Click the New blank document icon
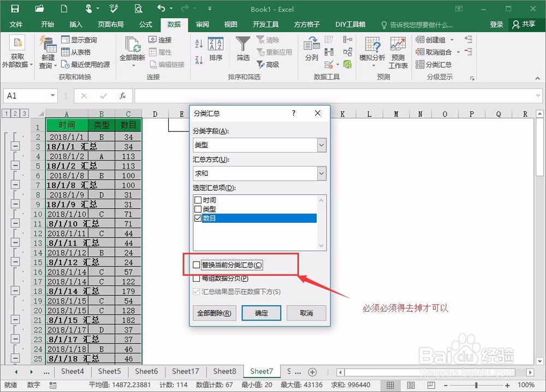Viewport: 546px width, 392px height. (x=64, y=8)
